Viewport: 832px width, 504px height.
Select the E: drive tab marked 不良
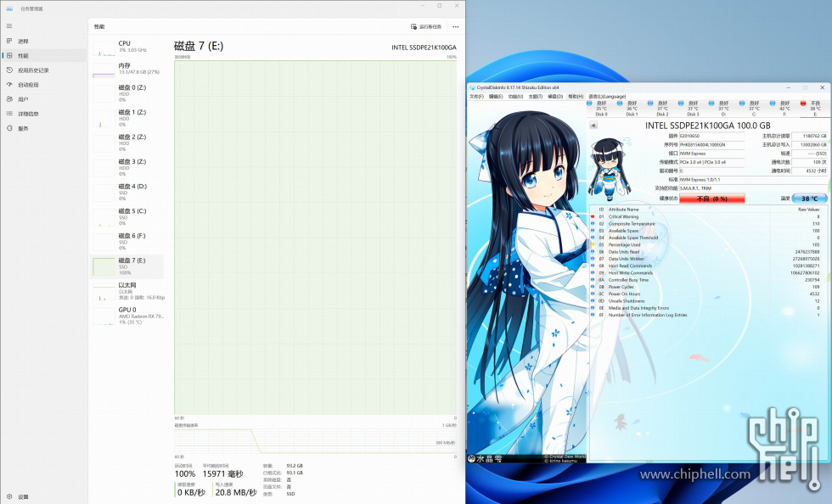click(x=815, y=109)
